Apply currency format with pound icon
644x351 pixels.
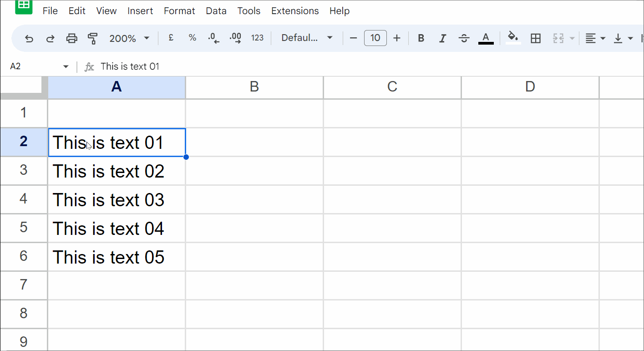pos(171,38)
